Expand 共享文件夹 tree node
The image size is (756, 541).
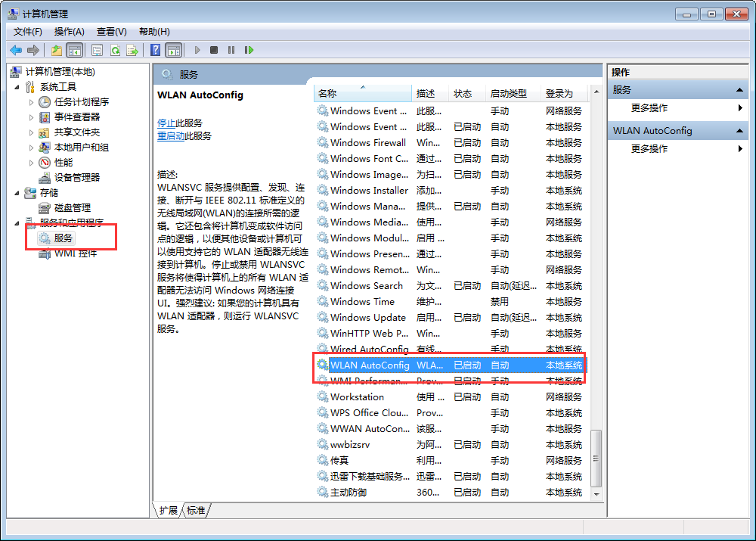point(31,132)
